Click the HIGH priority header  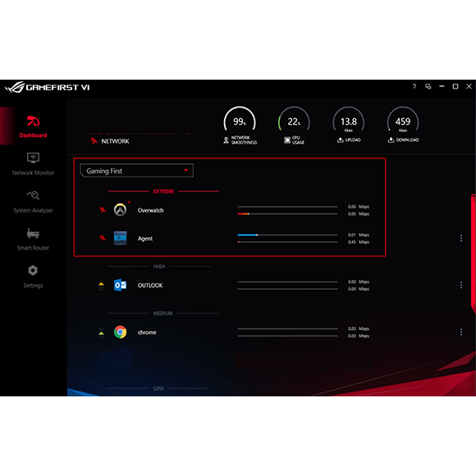point(159,267)
